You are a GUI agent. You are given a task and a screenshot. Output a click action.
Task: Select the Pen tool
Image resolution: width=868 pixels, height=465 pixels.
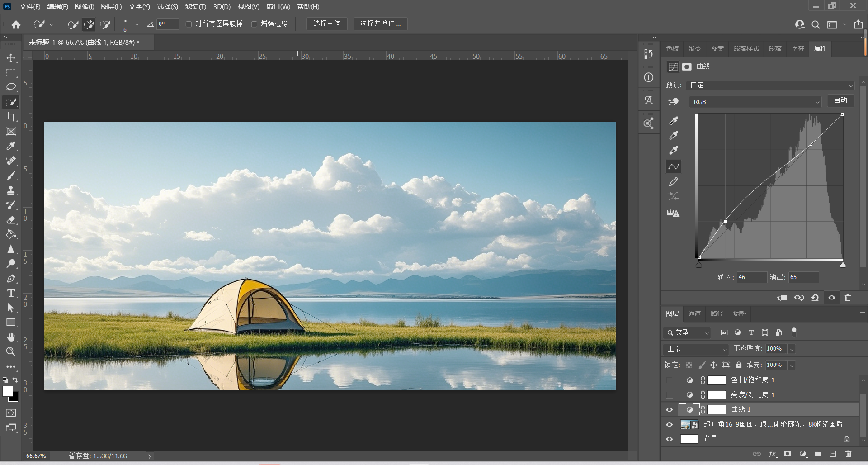click(x=11, y=279)
